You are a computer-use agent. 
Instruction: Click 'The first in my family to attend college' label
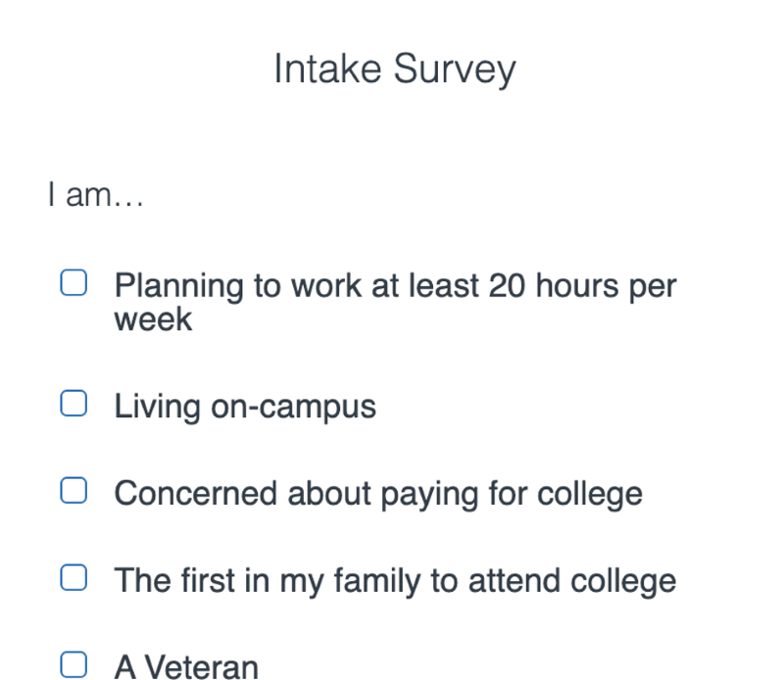[395, 581]
